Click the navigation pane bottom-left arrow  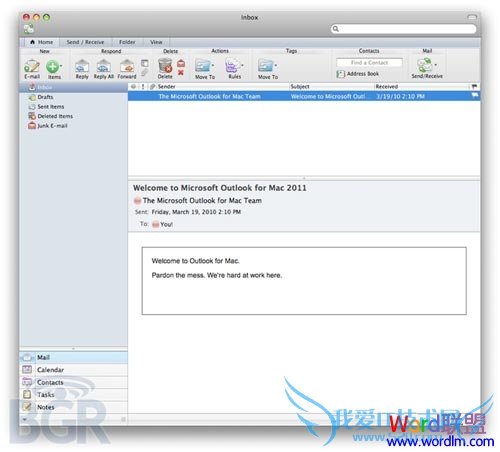(x=25, y=419)
